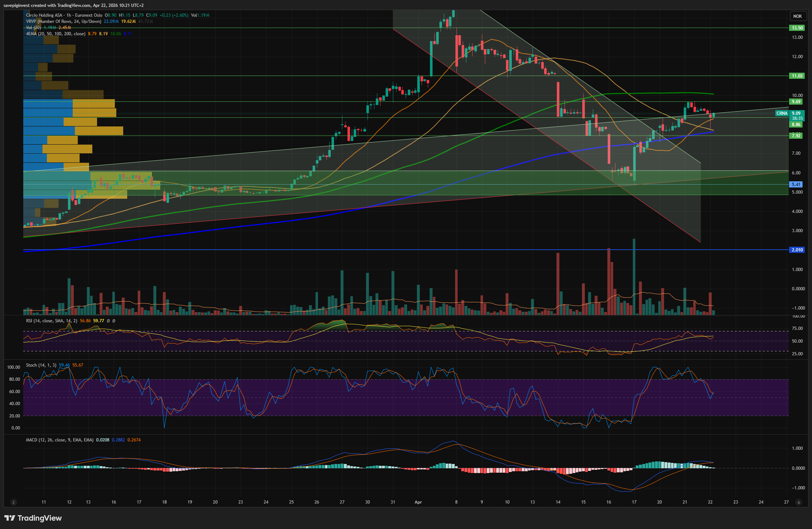Select the Vol (20) legend label
The height and width of the screenshot is (529, 812).
33,28
